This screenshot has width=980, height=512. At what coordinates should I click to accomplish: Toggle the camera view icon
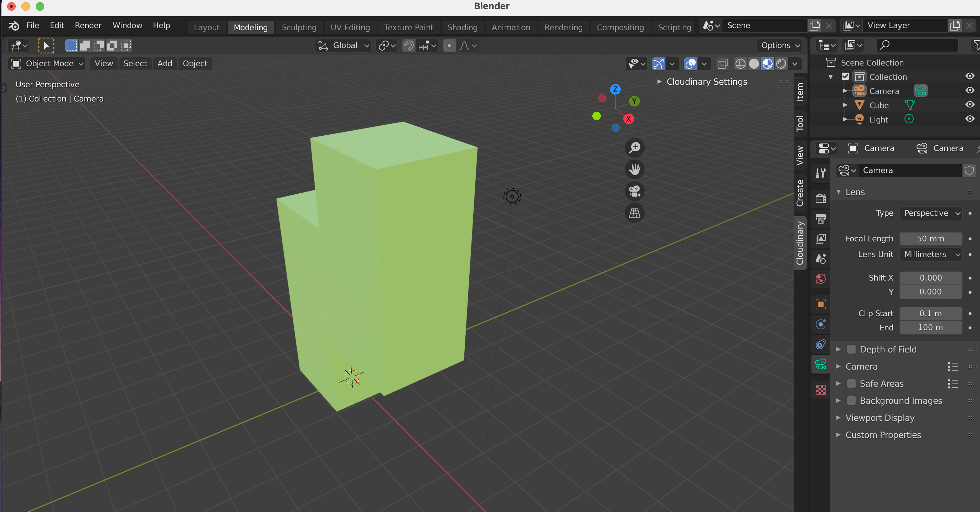(x=634, y=191)
